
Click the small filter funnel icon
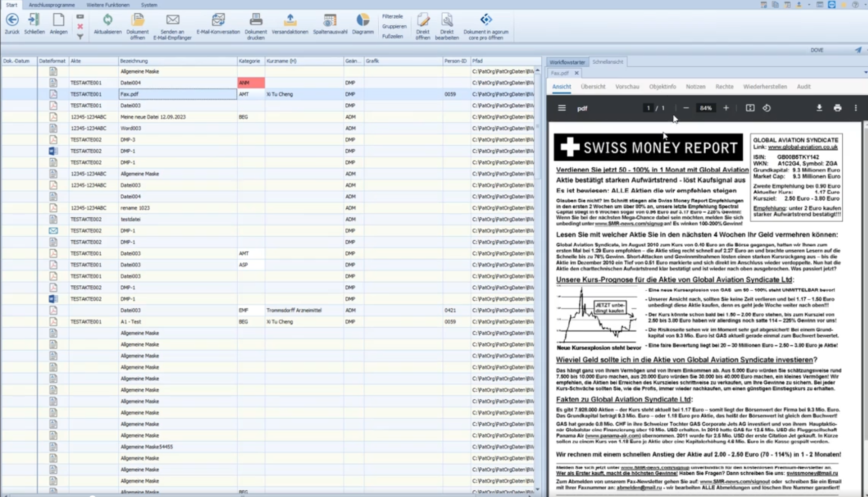[x=80, y=36]
